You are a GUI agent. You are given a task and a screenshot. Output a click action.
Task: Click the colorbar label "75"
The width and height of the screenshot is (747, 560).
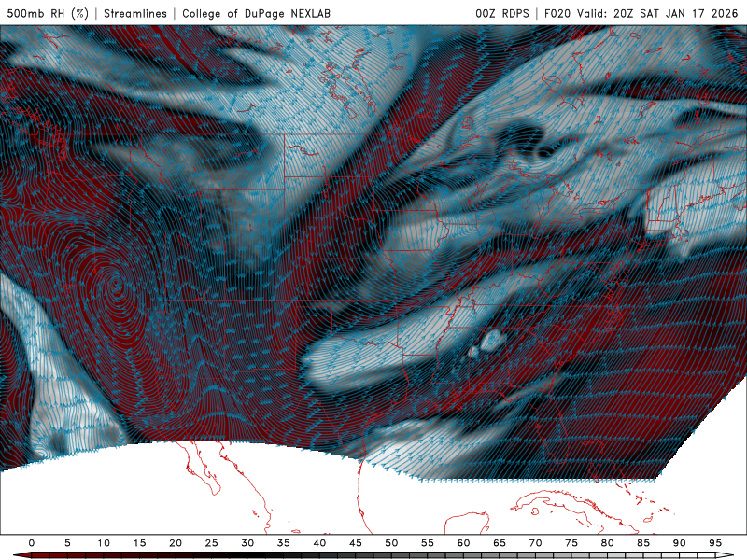[571, 543]
